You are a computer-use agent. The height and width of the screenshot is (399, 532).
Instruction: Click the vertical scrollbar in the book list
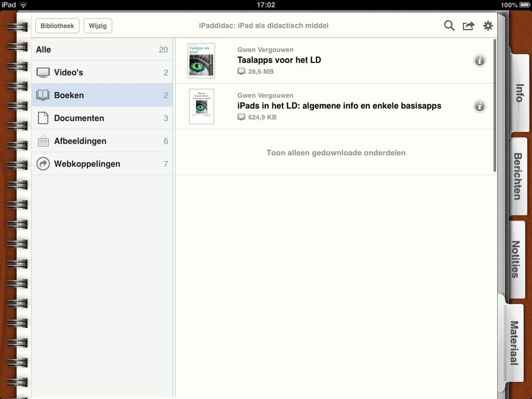pyautogui.click(x=495, y=106)
